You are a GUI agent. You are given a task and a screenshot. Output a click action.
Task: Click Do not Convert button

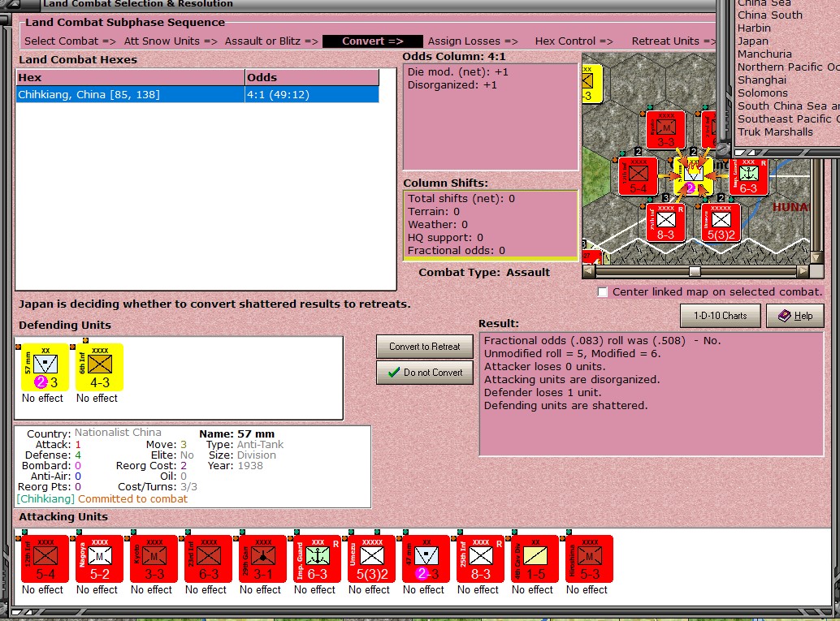[425, 372]
